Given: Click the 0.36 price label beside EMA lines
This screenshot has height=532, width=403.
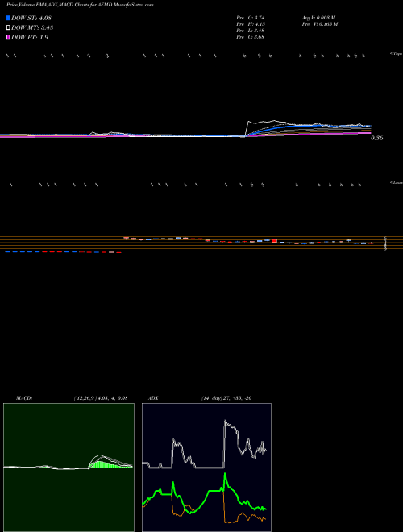Looking at the screenshot, I should point(377,138).
